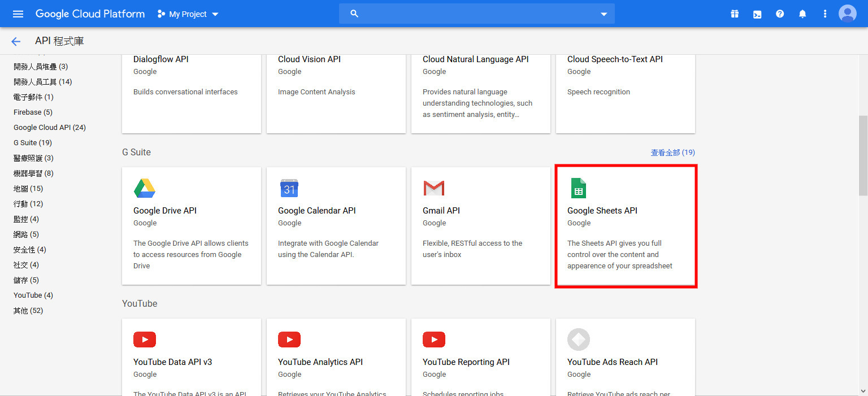Filter by 其他 (52) category

click(28, 311)
